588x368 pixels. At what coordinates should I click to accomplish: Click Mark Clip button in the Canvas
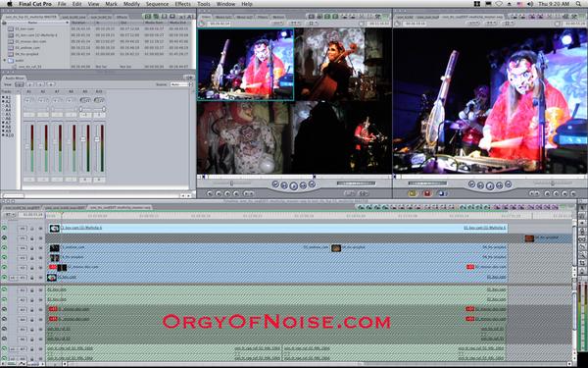[x=563, y=193]
